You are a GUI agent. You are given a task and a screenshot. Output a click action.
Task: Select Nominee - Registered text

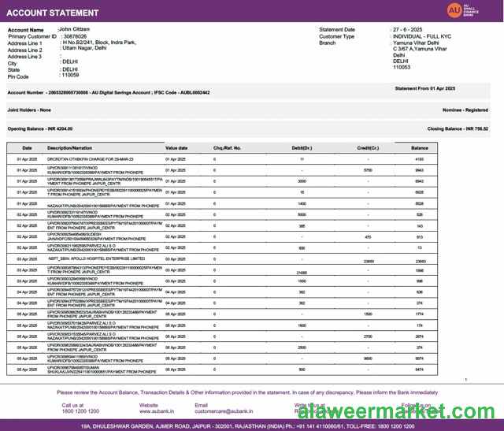tap(465, 110)
